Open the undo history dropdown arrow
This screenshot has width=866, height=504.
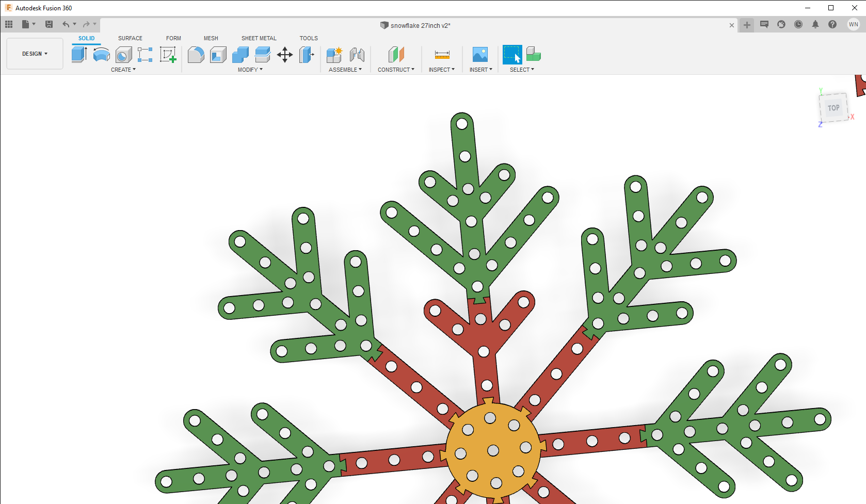tap(75, 24)
